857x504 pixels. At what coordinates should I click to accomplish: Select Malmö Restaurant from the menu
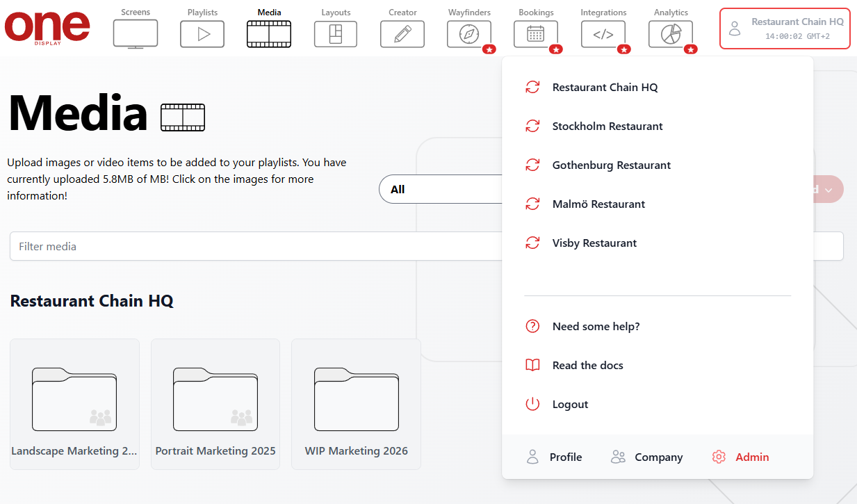pyautogui.click(x=598, y=204)
